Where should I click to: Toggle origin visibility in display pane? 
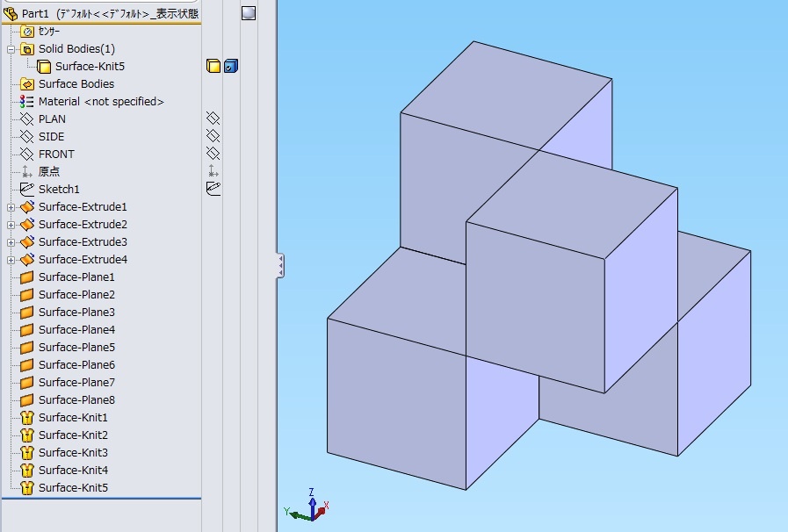[x=213, y=171]
